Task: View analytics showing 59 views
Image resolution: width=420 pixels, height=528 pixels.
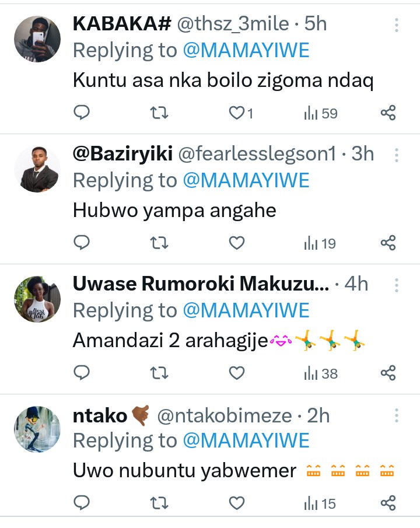Action: 321,113
